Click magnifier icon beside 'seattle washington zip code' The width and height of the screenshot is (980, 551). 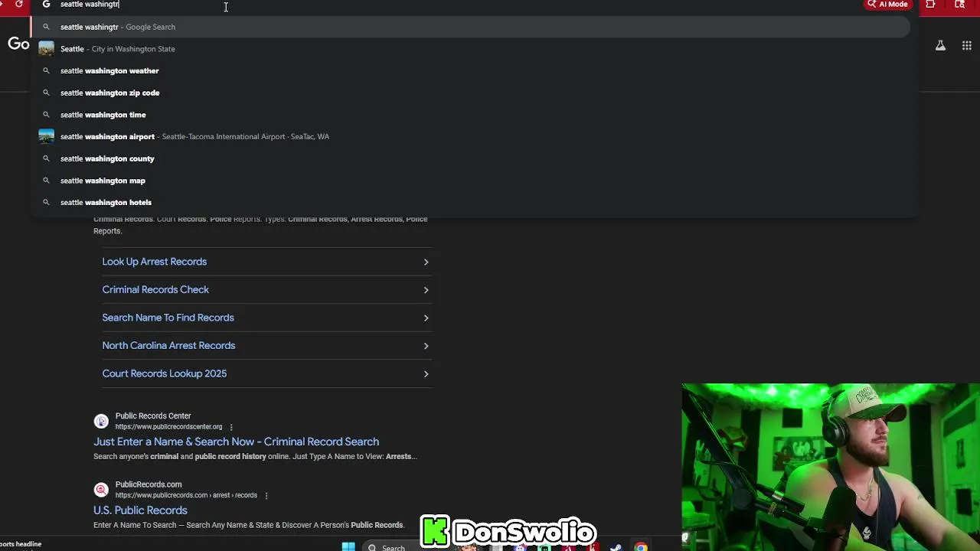pos(46,93)
